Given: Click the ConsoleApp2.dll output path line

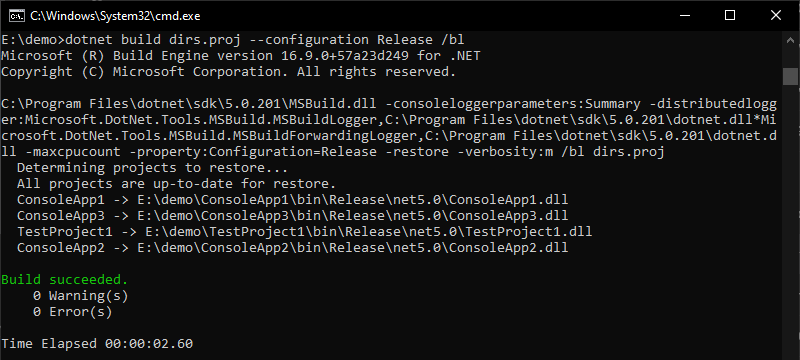Looking at the screenshot, I should [292, 248].
